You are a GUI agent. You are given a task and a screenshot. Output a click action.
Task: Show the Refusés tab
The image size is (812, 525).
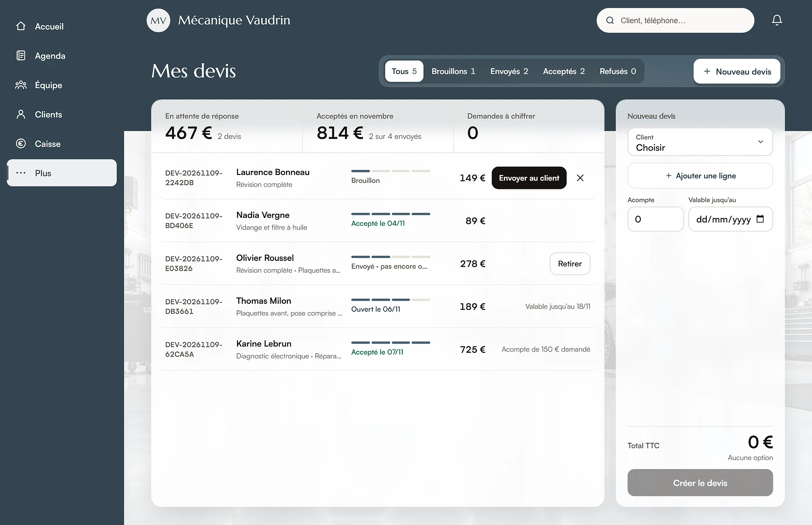pyautogui.click(x=618, y=71)
